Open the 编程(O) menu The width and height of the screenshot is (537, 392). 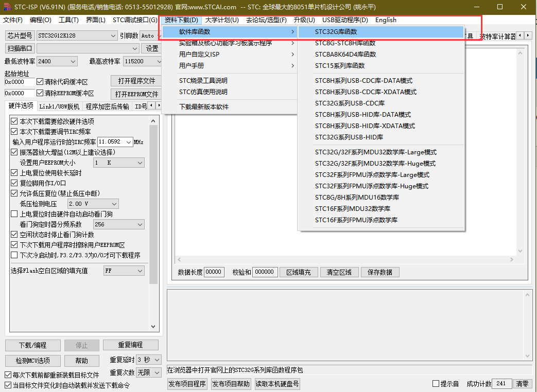point(40,20)
